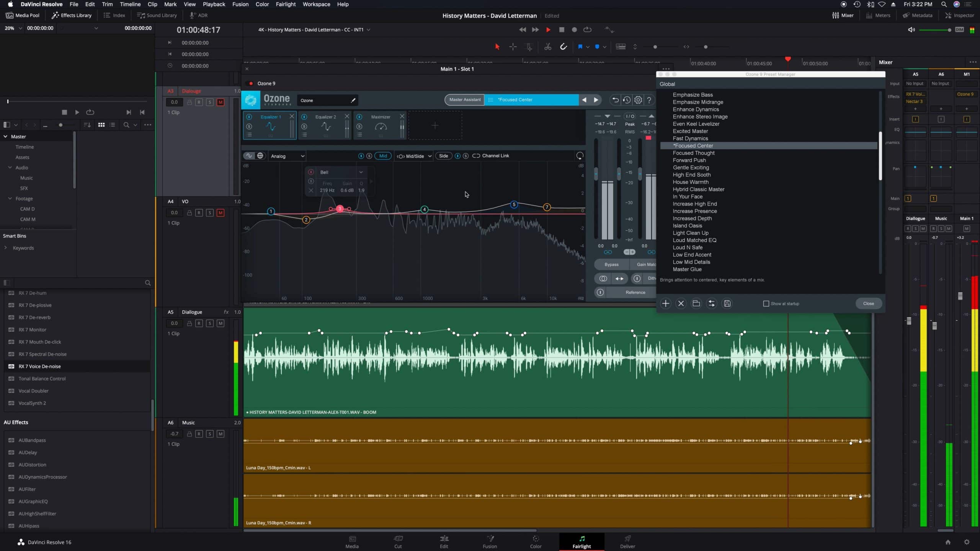Open the Bell filter shape dropdown
This screenshot has height=551, width=980.
tap(342, 172)
